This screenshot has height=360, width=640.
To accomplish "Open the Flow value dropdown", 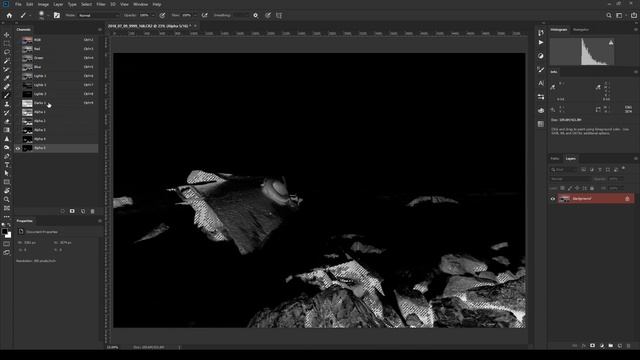I will click(x=195, y=16).
